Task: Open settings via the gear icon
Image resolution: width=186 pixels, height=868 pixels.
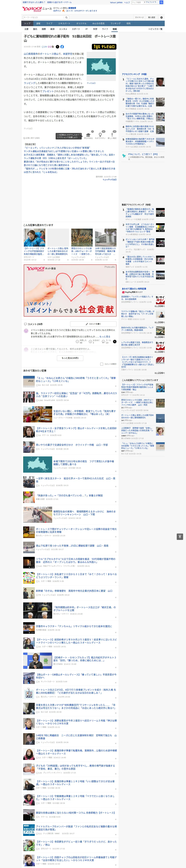Action: pos(161,18)
